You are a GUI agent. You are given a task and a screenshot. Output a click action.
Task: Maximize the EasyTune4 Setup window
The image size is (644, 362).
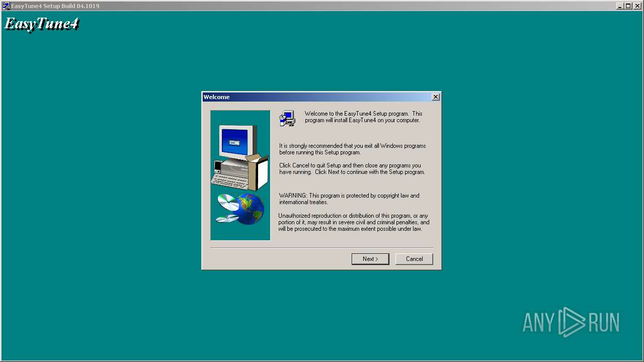click(628, 6)
